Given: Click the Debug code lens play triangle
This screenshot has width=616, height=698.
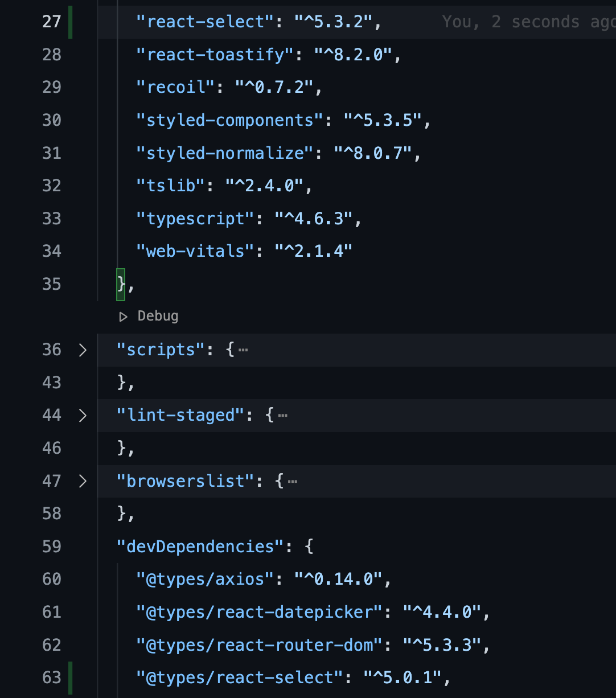Looking at the screenshot, I should (123, 316).
